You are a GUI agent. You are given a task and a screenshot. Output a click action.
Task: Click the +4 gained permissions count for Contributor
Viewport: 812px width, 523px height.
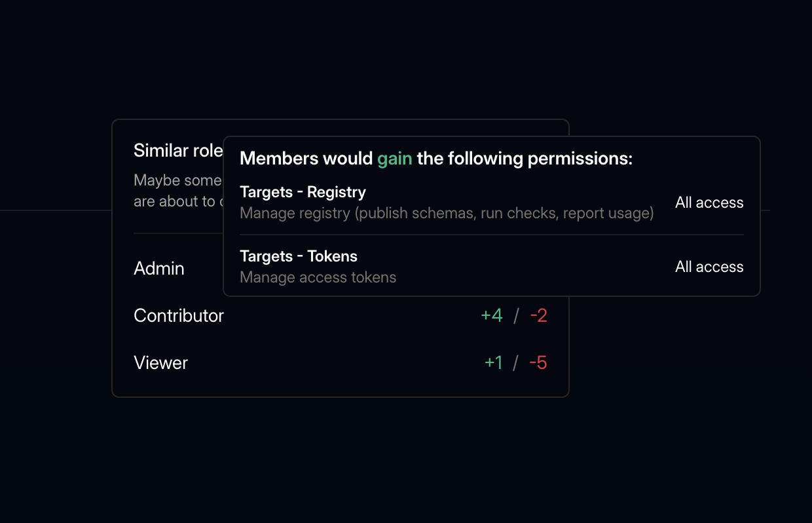coord(492,315)
